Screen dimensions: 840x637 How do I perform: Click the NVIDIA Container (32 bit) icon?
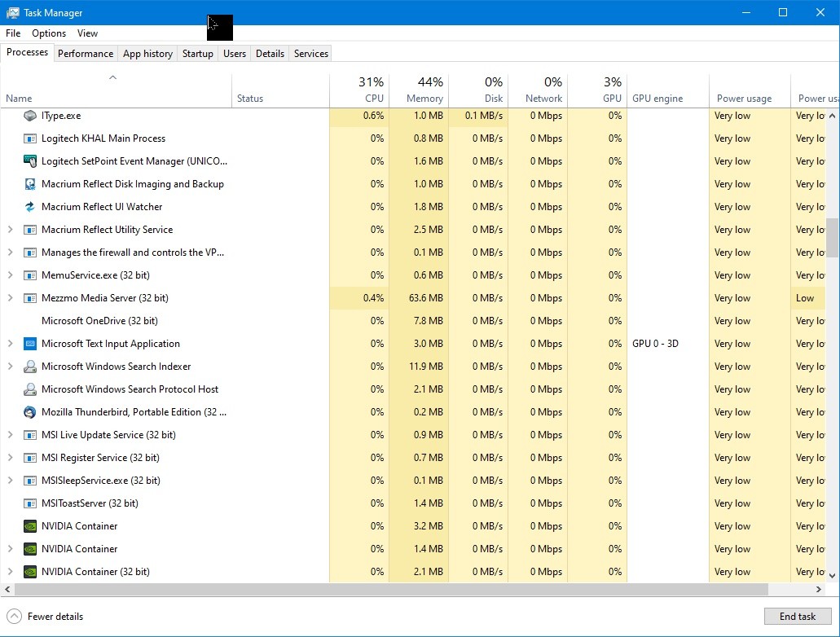click(30, 572)
